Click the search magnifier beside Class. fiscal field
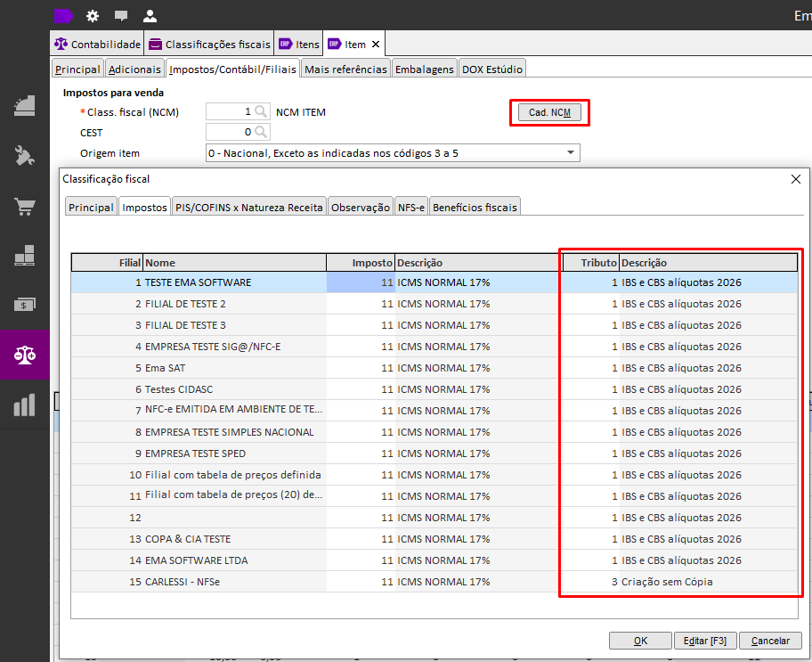Screen dimensions: 812x662 261,112
